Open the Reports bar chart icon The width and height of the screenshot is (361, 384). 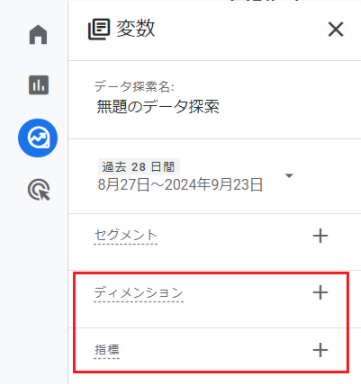[x=39, y=85]
